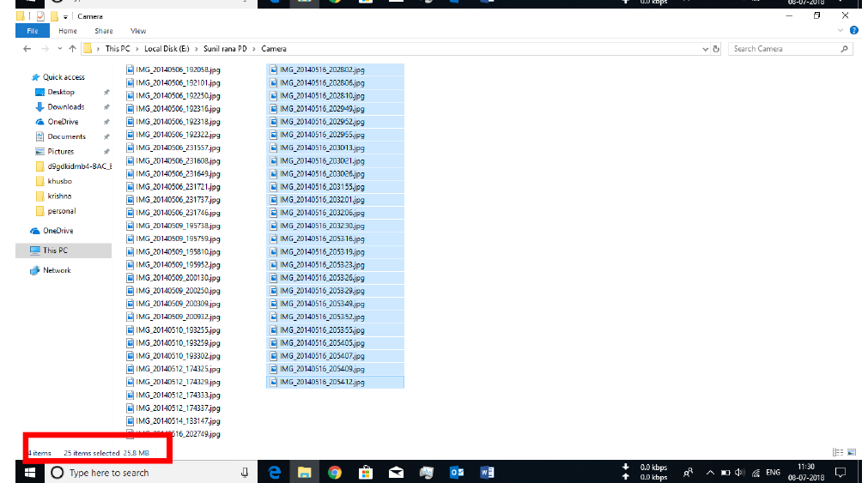Open Explorer Help question mark
The width and height of the screenshot is (868, 483).
pos(854,30)
